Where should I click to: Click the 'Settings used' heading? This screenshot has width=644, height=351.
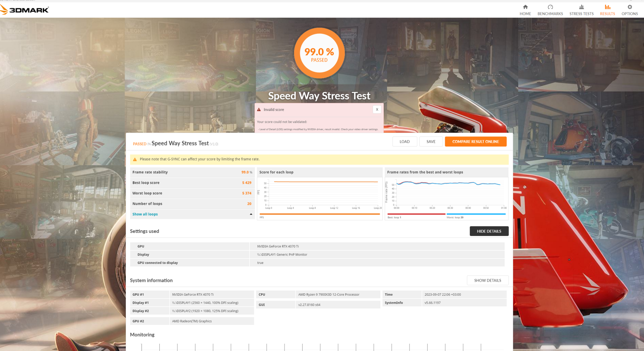click(145, 231)
